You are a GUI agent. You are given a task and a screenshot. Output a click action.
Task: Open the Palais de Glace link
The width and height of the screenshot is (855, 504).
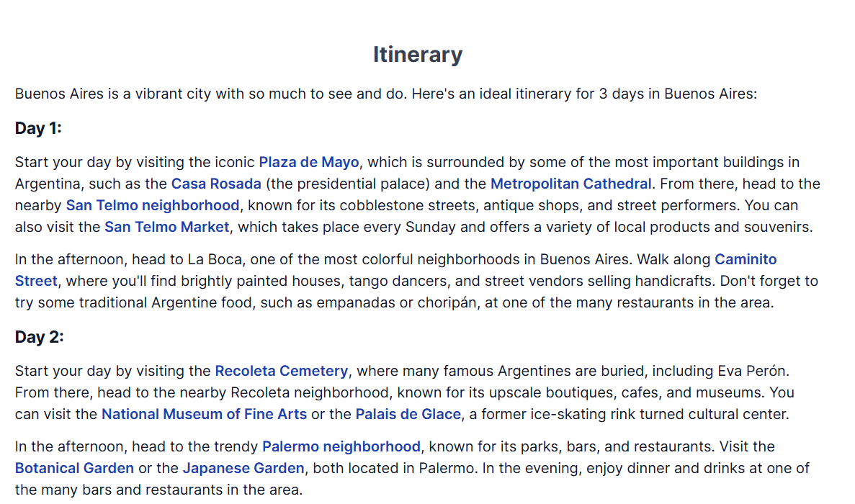[x=408, y=414]
